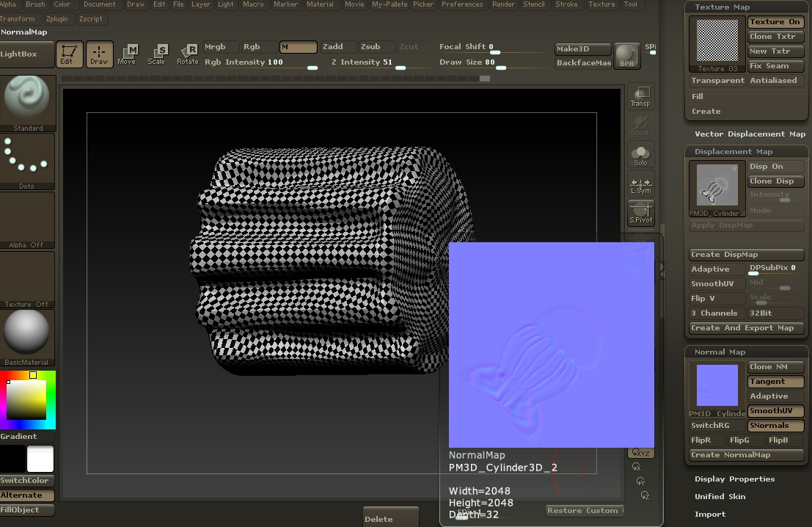Collapse the Normal Map section

click(x=720, y=352)
